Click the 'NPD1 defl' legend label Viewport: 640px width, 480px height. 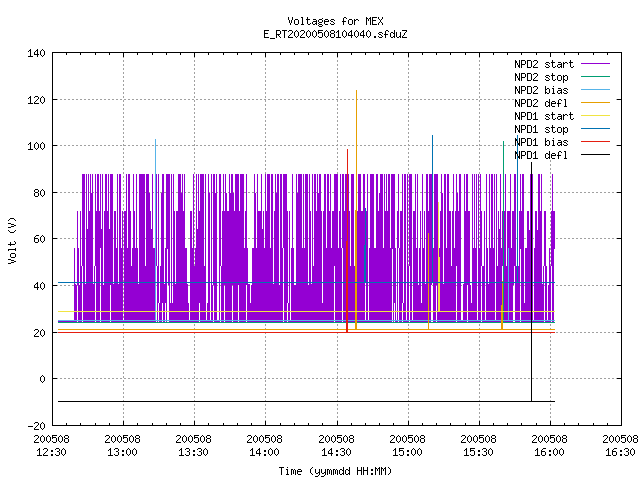[541, 156]
